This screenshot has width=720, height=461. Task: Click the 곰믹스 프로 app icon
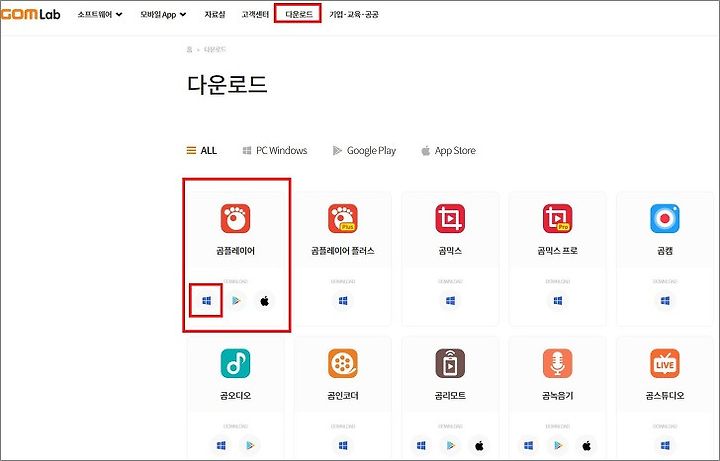[x=557, y=219]
